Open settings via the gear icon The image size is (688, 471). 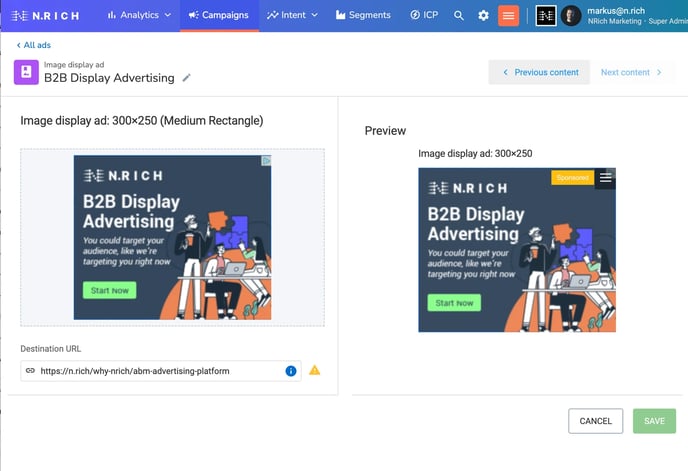coord(483,16)
